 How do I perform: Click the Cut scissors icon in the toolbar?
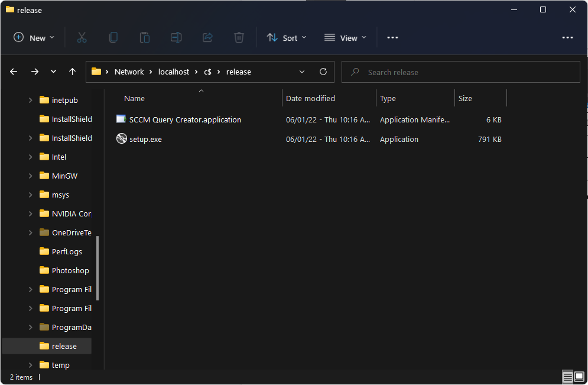click(82, 37)
